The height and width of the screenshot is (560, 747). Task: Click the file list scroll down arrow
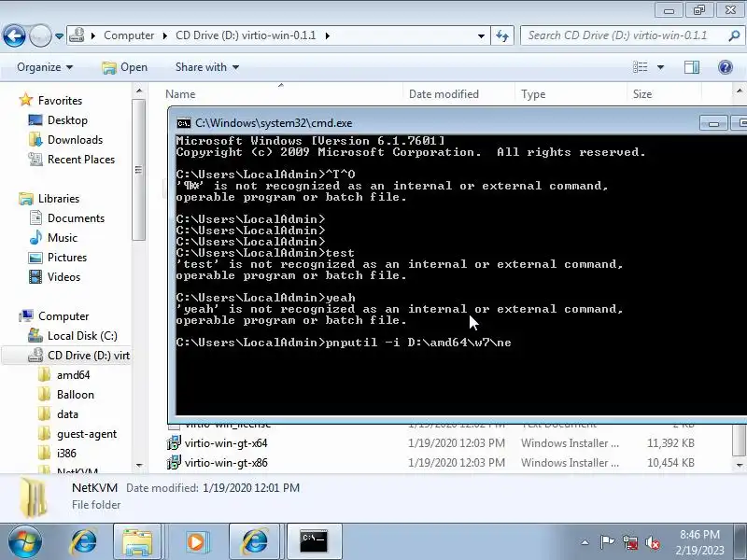pyautogui.click(x=740, y=465)
